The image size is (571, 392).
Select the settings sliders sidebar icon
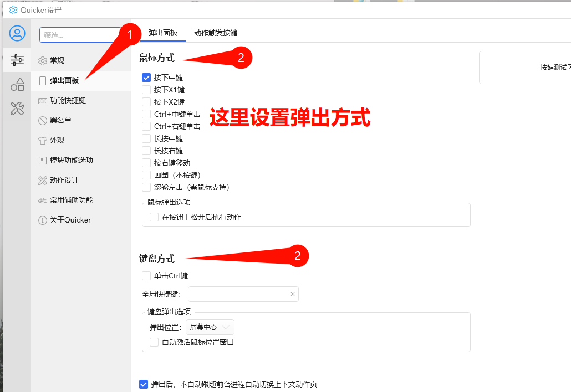pyautogui.click(x=17, y=60)
